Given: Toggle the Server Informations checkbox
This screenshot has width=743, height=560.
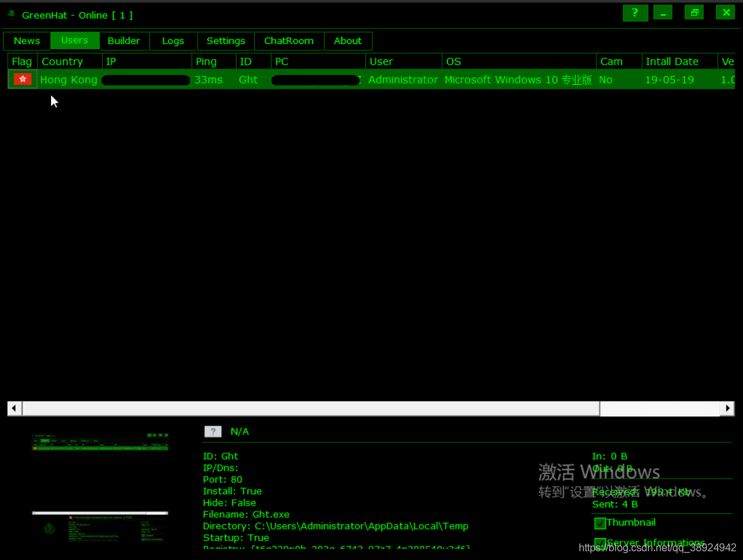Looking at the screenshot, I should [600, 543].
